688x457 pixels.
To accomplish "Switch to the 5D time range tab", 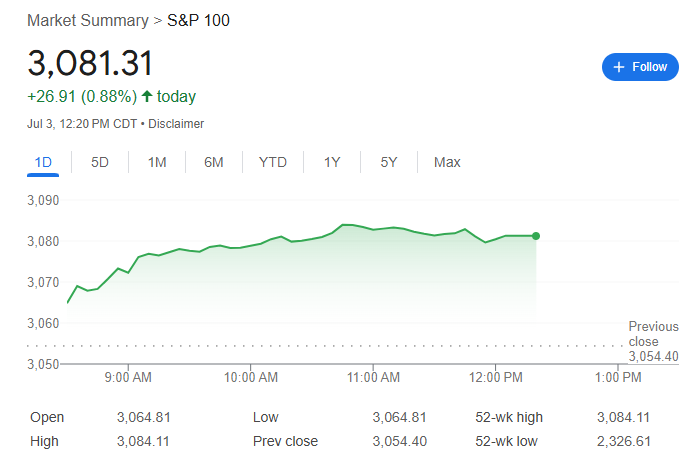I will (100, 162).
